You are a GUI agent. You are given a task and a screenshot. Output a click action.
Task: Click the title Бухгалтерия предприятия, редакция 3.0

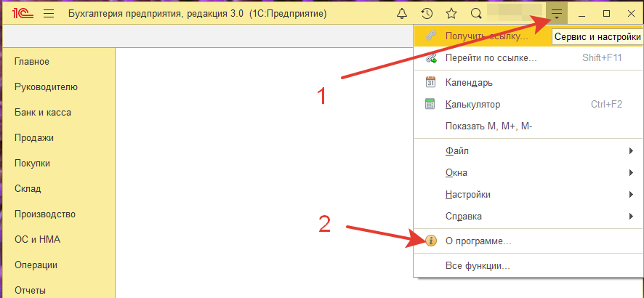[x=157, y=14]
